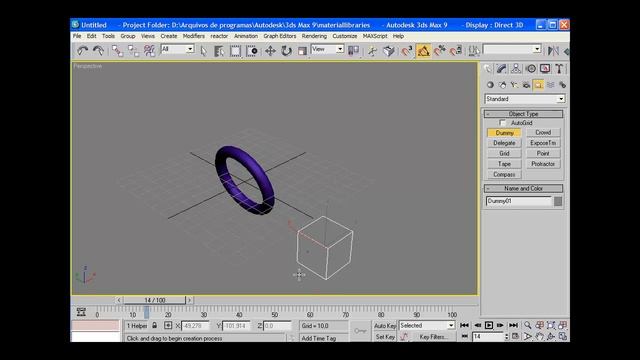Open the key mode 'Selected' dropdown
The width and height of the screenshot is (640, 360).
click(427, 325)
